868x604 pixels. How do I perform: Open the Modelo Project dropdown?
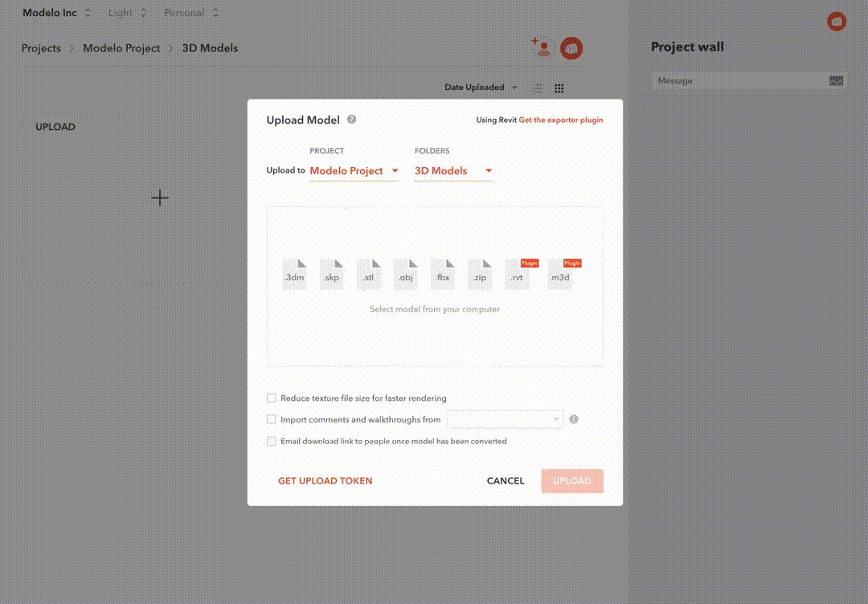point(354,171)
